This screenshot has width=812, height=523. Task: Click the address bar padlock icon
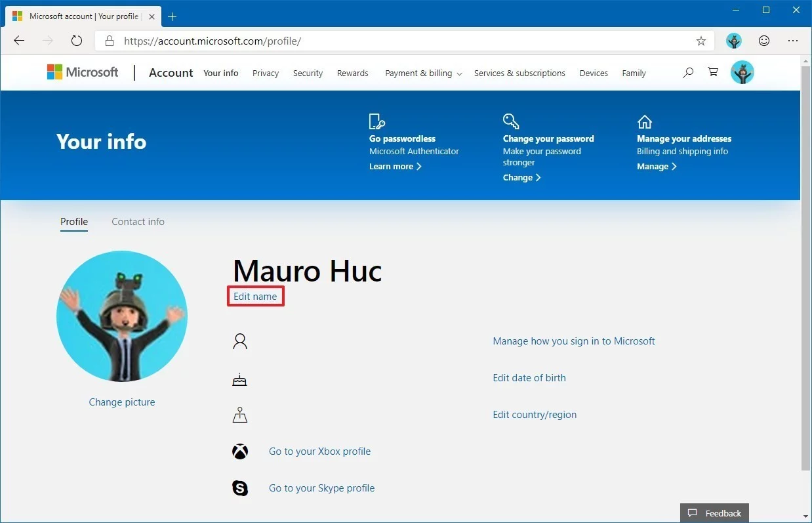[x=109, y=41]
